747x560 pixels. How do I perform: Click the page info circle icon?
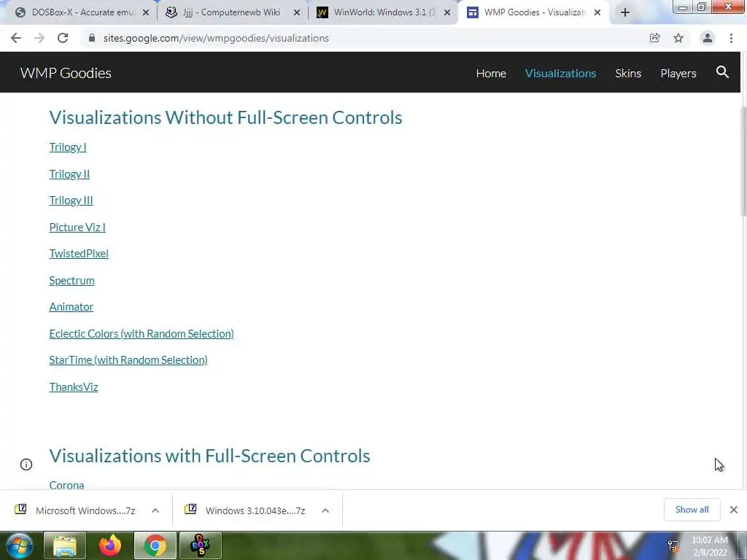[x=26, y=464]
